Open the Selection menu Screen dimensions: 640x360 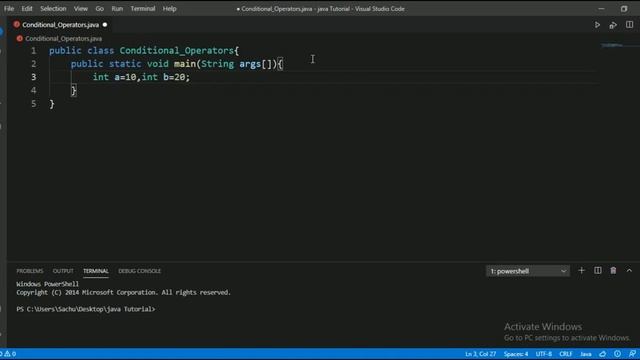tap(53, 9)
